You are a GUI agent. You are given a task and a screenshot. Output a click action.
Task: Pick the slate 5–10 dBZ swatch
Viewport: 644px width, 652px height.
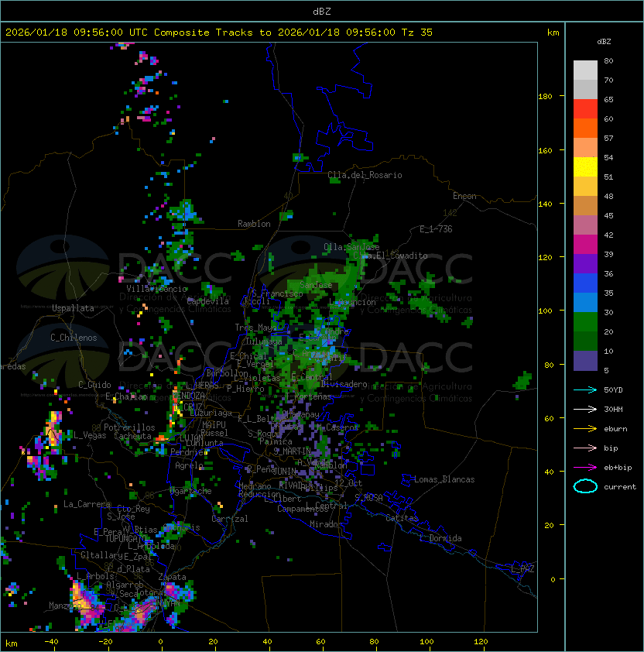point(585,361)
